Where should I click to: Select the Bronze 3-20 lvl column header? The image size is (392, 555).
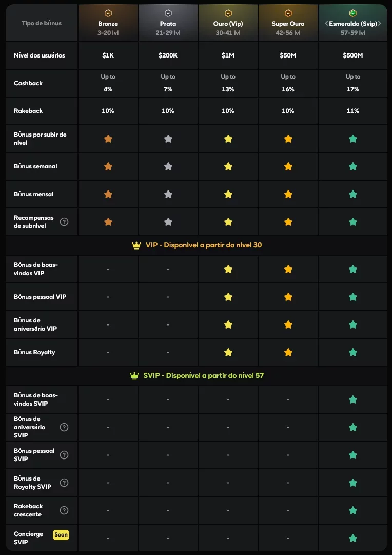[108, 23]
